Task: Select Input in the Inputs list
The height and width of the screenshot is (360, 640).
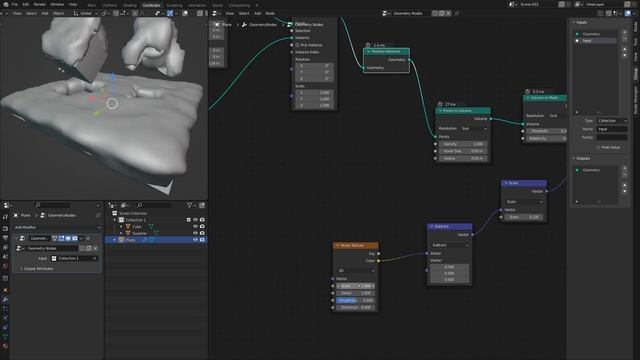Action: coord(596,41)
